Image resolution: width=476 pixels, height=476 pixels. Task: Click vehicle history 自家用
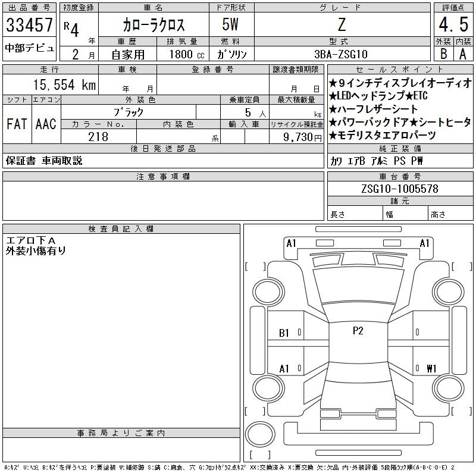point(128,55)
